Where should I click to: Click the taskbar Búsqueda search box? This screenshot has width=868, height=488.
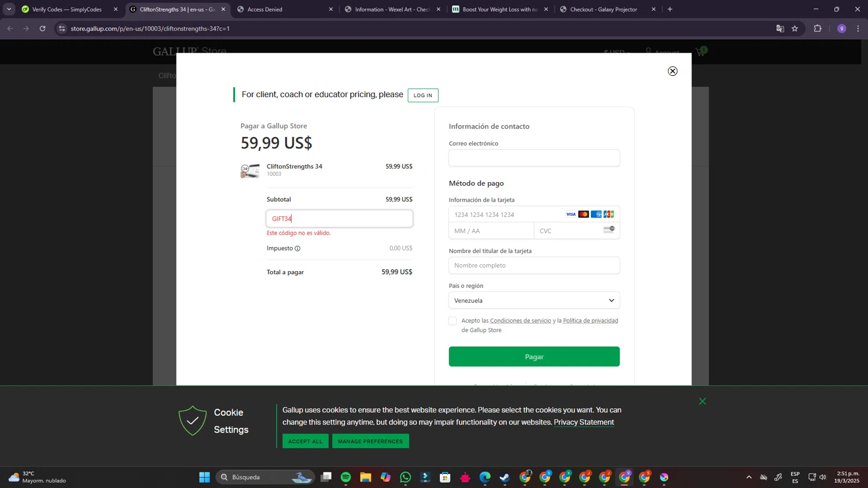(x=266, y=477)
